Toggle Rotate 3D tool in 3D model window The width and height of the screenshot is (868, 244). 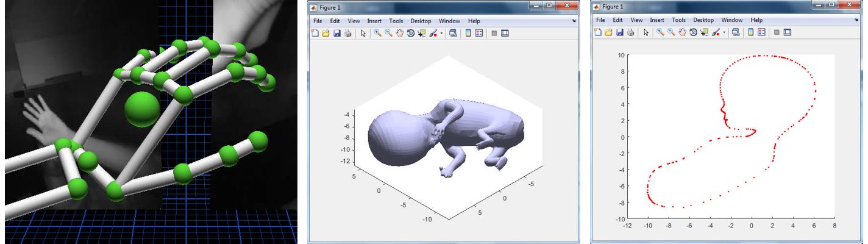pos(411,33)
